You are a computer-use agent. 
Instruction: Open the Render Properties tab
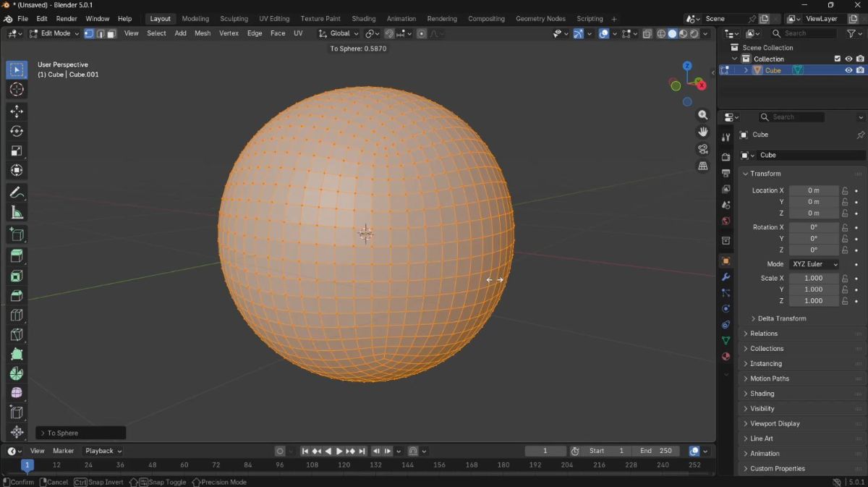click(726, 156)
